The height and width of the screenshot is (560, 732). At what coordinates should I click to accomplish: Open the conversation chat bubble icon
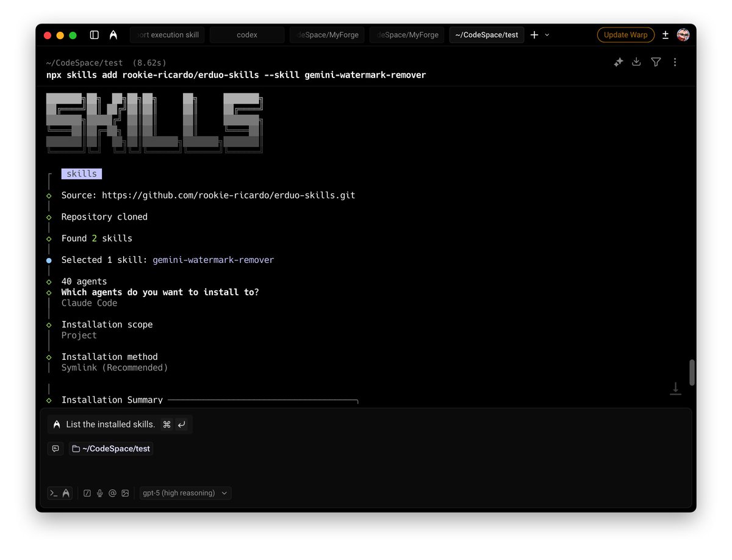pyautogui.click(x=56, y=448)
